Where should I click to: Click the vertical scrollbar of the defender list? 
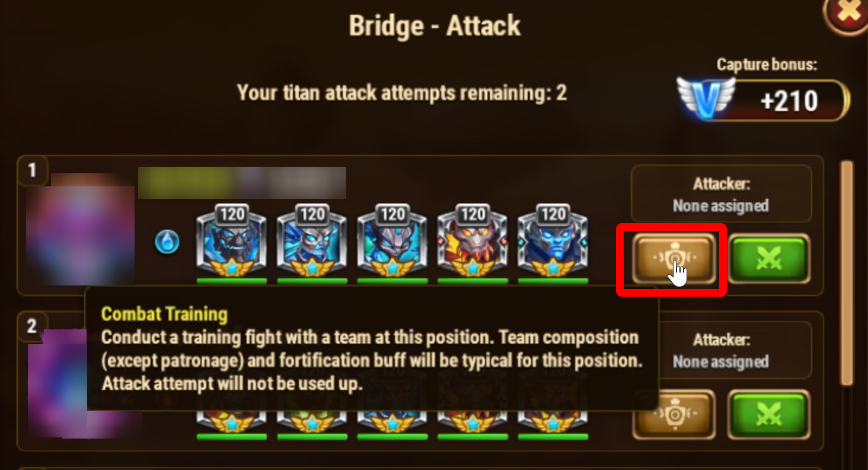tap(847, 273)
